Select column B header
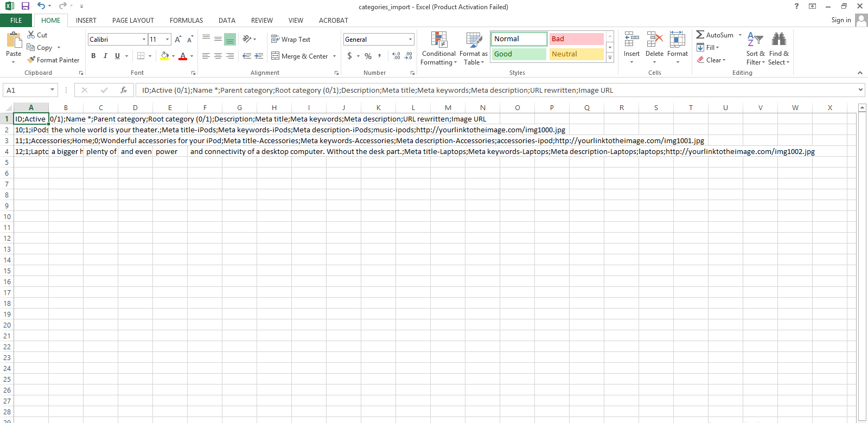The width and height of the screenshot is (868, 423). click(x=66, y=107)
